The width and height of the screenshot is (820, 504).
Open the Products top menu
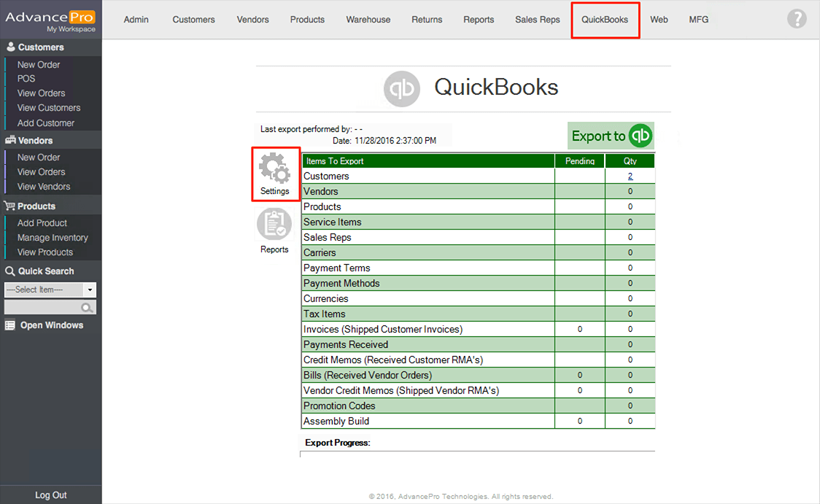(308, 20)
